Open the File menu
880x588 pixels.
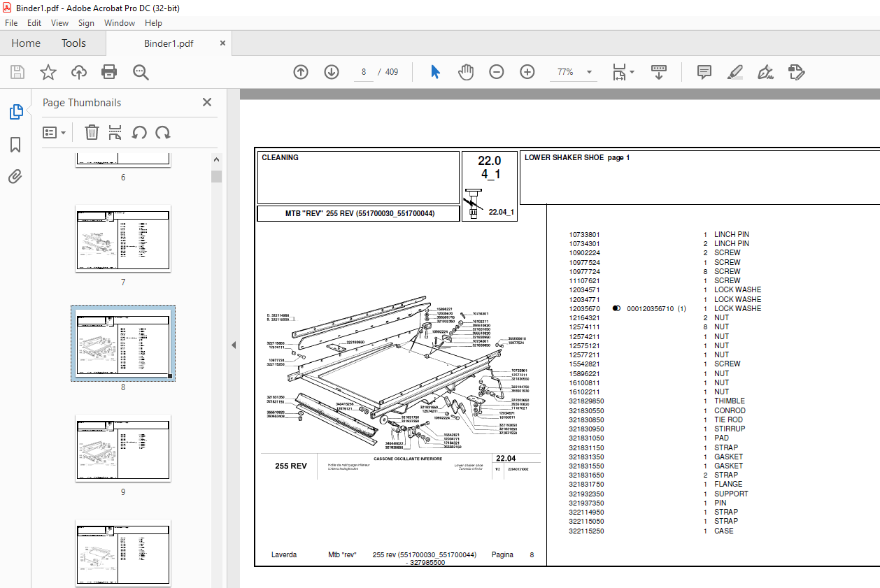tap(11, 23)
